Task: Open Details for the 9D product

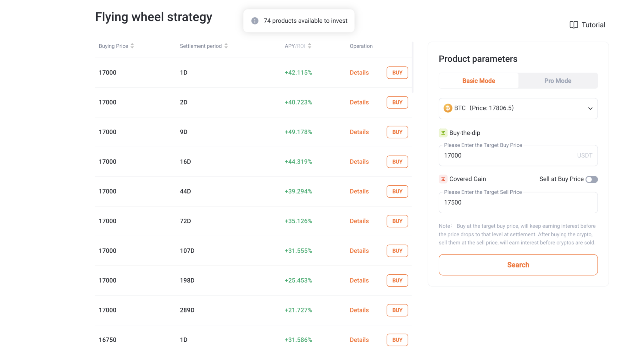Action: pyautogui.click(x=359, y=132)
